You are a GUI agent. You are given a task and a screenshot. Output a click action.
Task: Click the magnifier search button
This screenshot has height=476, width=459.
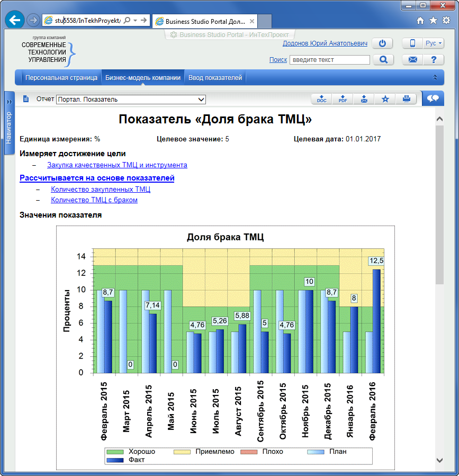[383, 60]
